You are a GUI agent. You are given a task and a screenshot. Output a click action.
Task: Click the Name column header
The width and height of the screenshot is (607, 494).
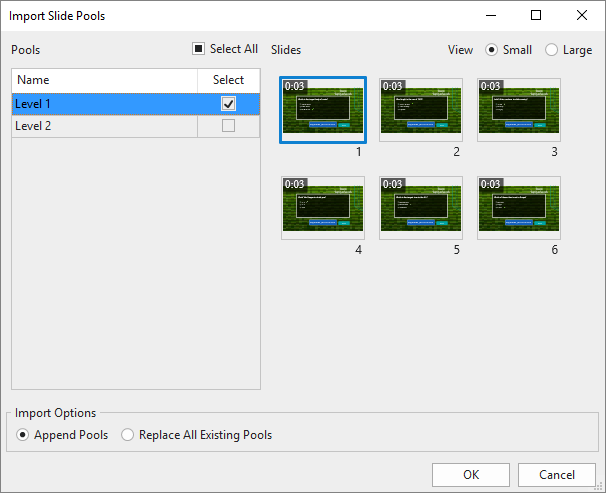tap(105, 80)
